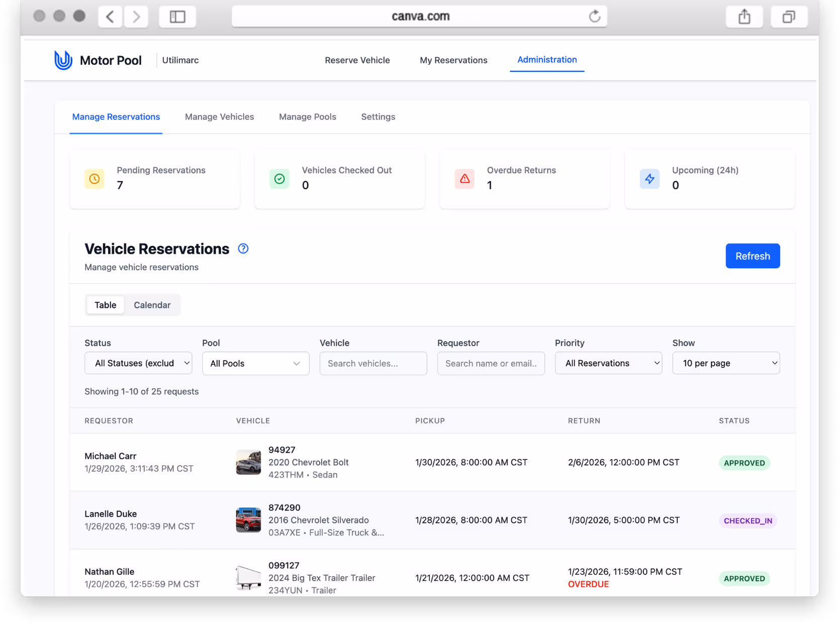The width and height of the screenshot is (840, 624).
Task: Click return time 2/6/2026, 12:00:00 PM CST
Action: 624,463
